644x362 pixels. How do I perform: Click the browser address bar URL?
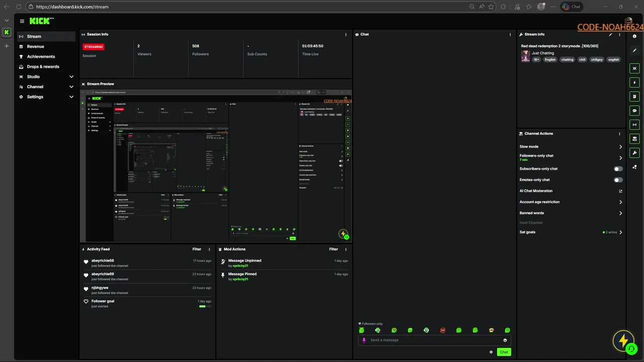72,7
